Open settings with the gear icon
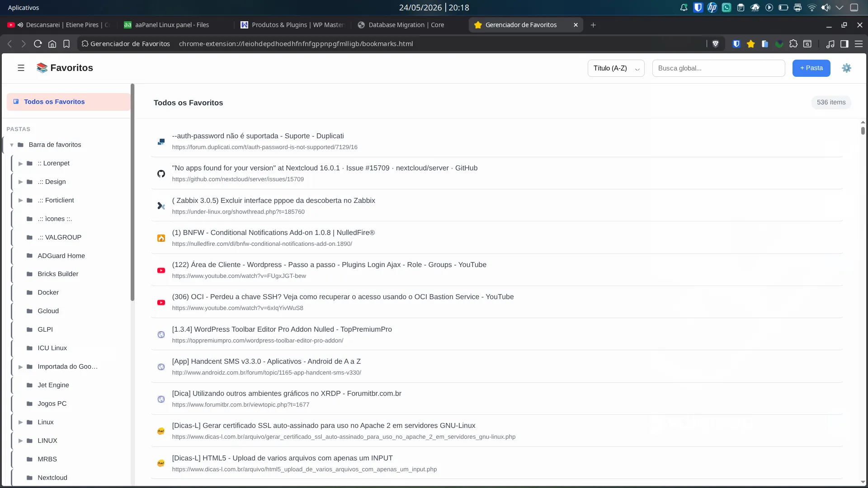 click(x=846, y=68)
